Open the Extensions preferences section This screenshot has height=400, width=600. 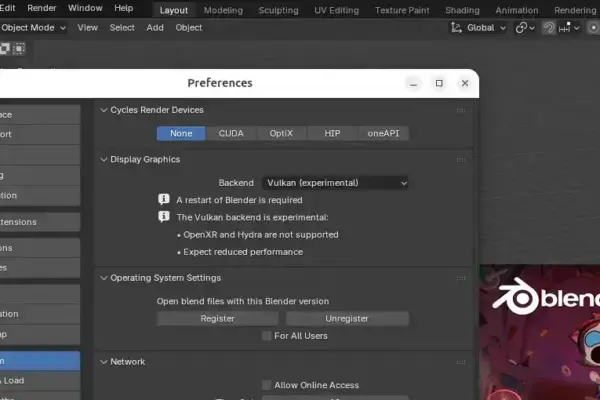(x=40, y=222)
